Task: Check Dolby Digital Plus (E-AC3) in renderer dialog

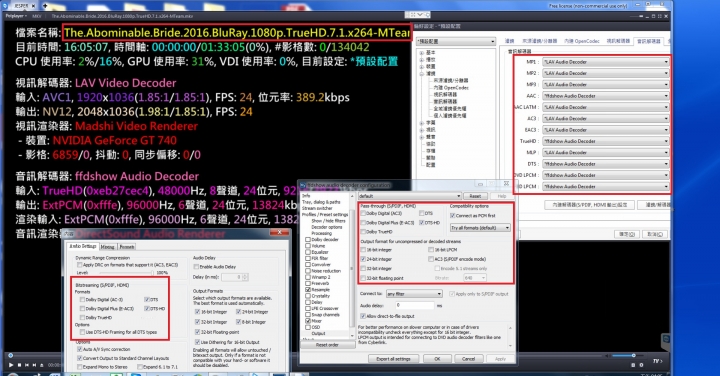Action: pyautogui.click(x=82, y=309)
